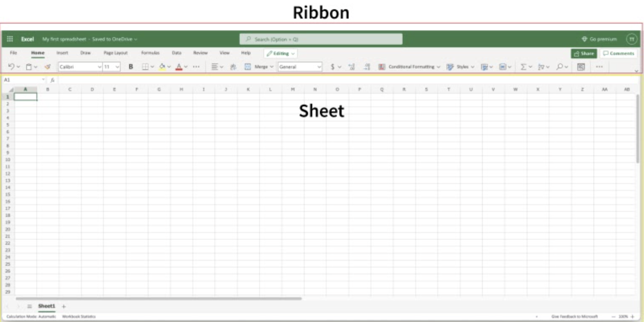Open the Find magnifier icon

[x=559, y=66]
